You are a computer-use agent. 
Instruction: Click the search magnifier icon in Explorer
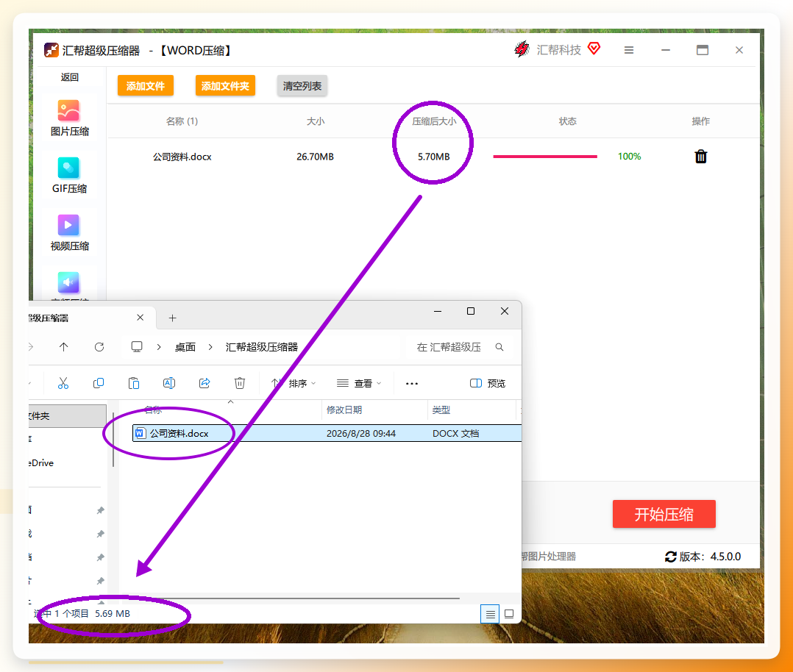(x=499, y=347)
